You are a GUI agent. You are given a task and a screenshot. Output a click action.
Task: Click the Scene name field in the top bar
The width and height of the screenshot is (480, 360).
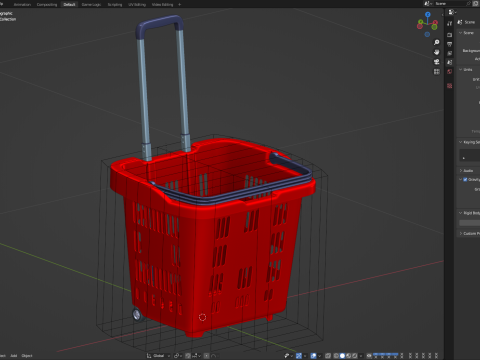point(450,3)
